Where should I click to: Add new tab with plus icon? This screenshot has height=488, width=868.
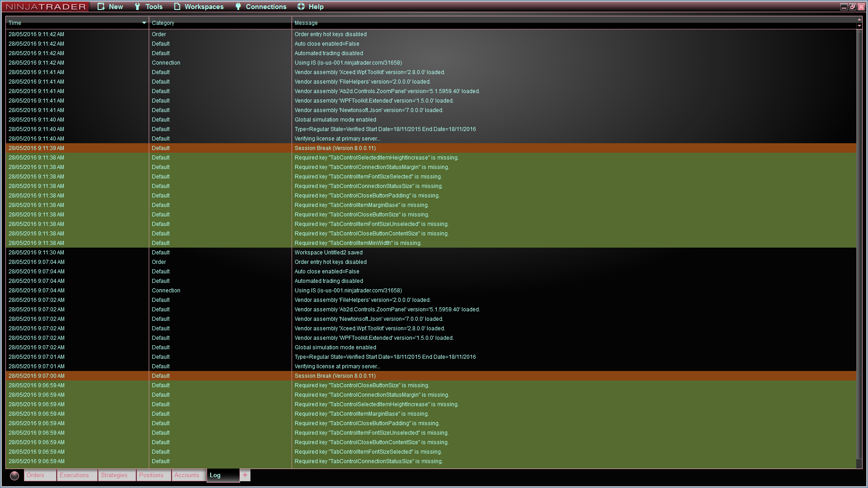[245, 475]
